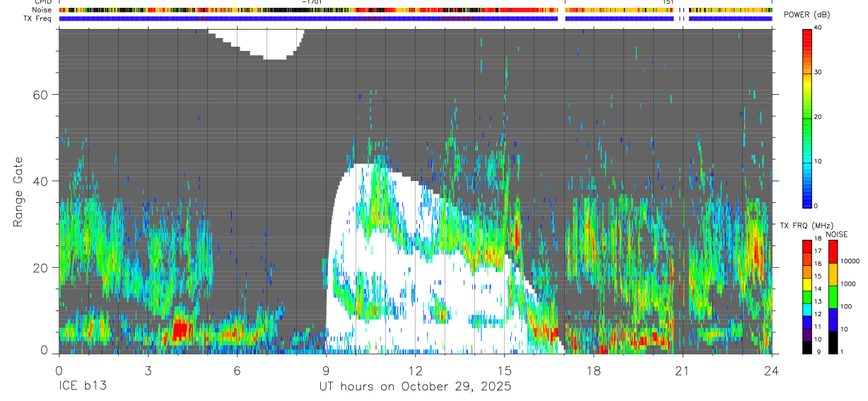The height and width of the screenshot is (401, 868).
Task: Click the 30 tick on the POWER scale
Action: coord(818,72)
